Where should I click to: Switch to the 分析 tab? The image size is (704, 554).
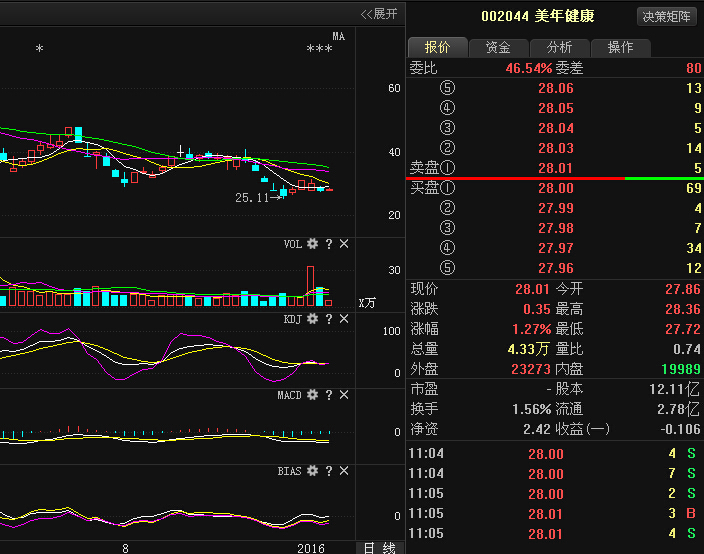[559, 47]
